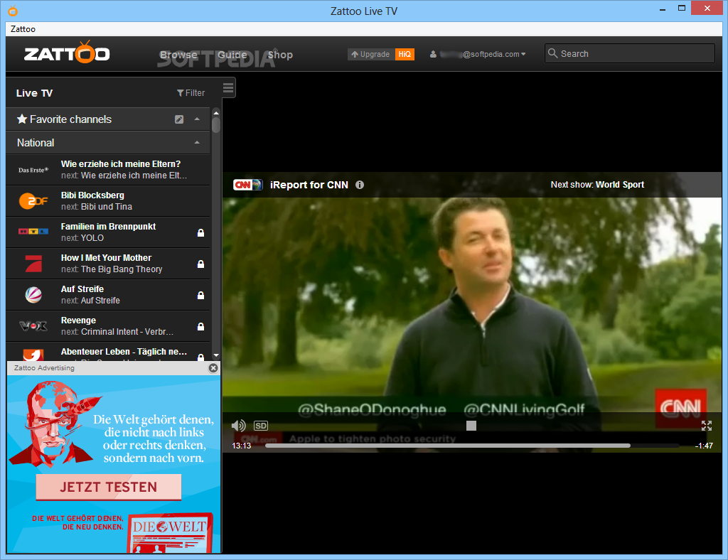Click the Search input field
Screen dimensions: 728x560
tap(630, 53)
